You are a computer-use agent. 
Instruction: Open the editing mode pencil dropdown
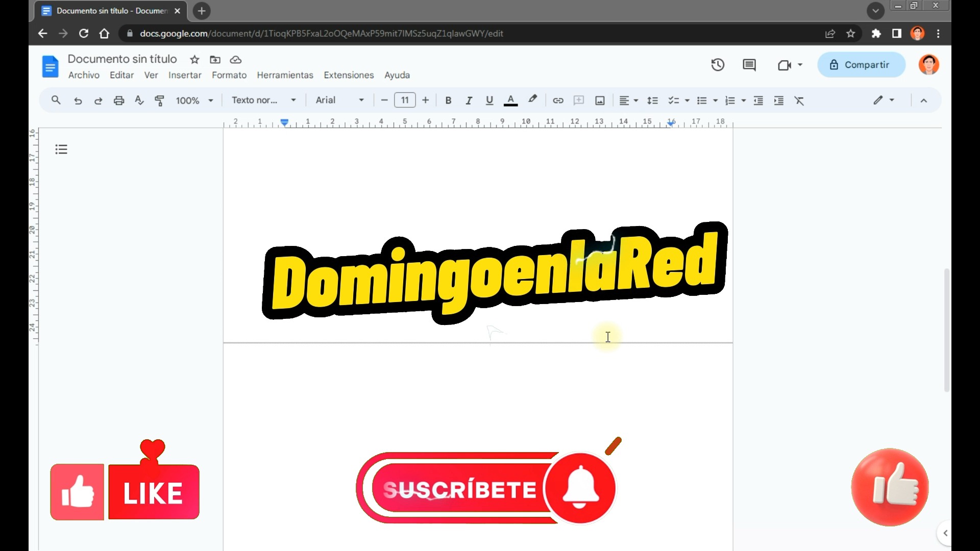884,101
